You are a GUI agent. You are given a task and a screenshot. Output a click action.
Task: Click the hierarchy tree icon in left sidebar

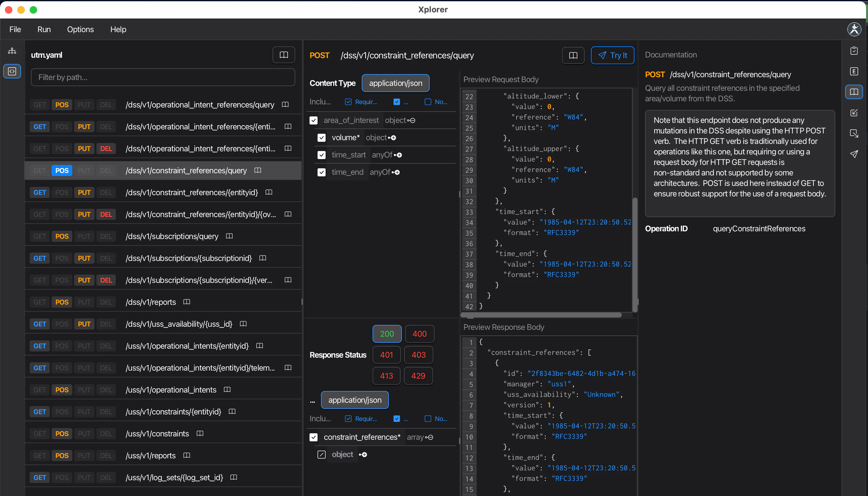(12, 51)
